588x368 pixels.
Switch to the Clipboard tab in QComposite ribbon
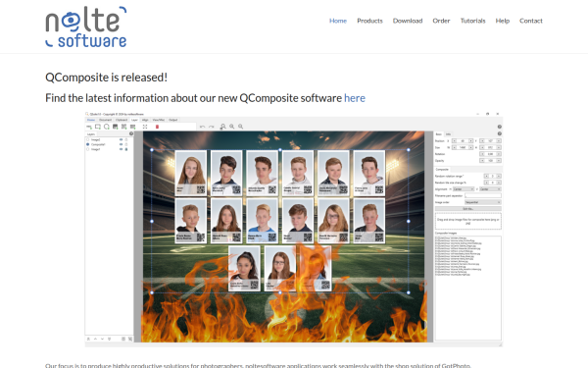point(122,120)
